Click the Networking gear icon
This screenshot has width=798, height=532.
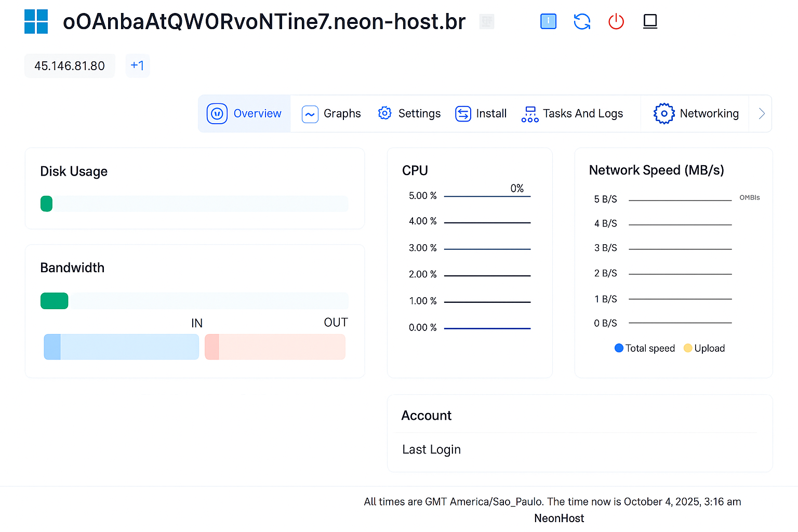[x=663, y=113]
